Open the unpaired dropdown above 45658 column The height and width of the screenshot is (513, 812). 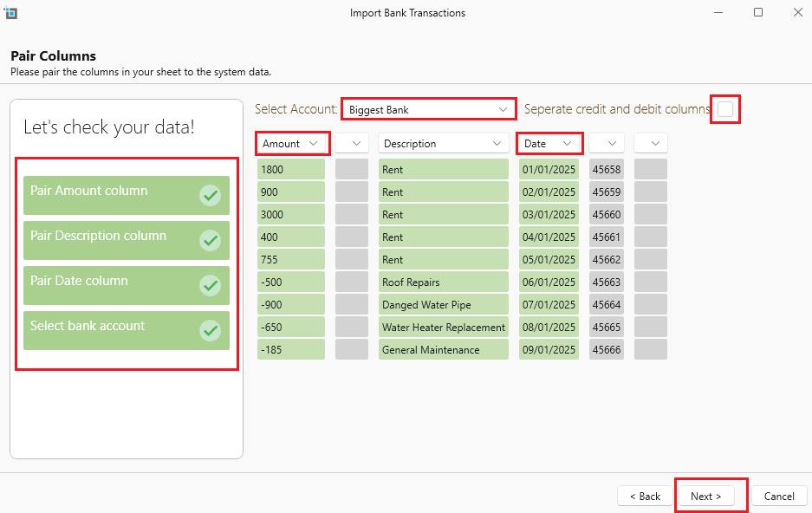[x=607, y=144]
